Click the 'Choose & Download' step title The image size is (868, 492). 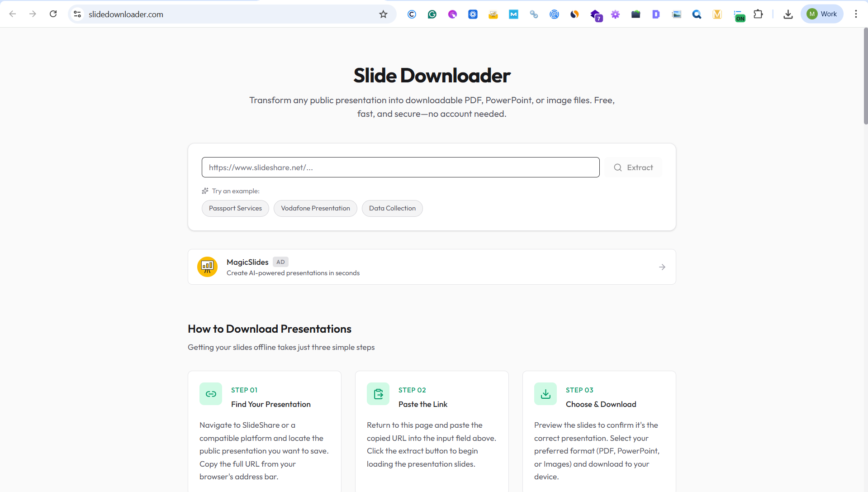[601, 404]
